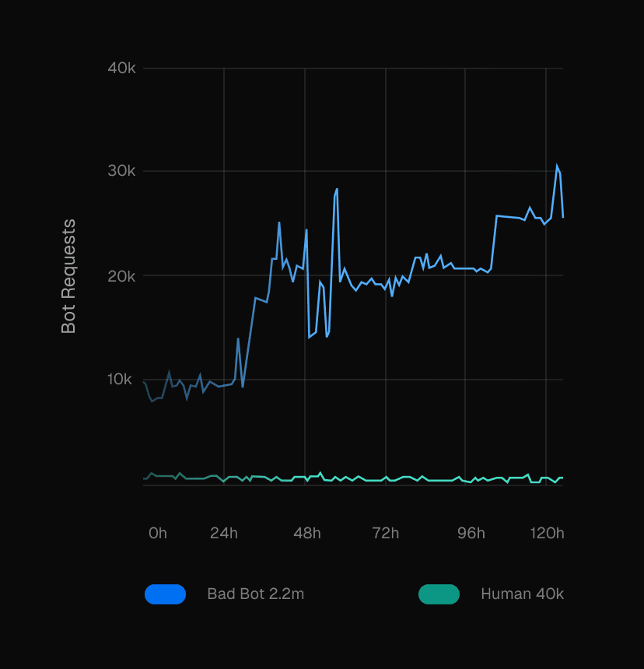
Task: Click the Bad Bot line's starting point
Action: [144, 381]
